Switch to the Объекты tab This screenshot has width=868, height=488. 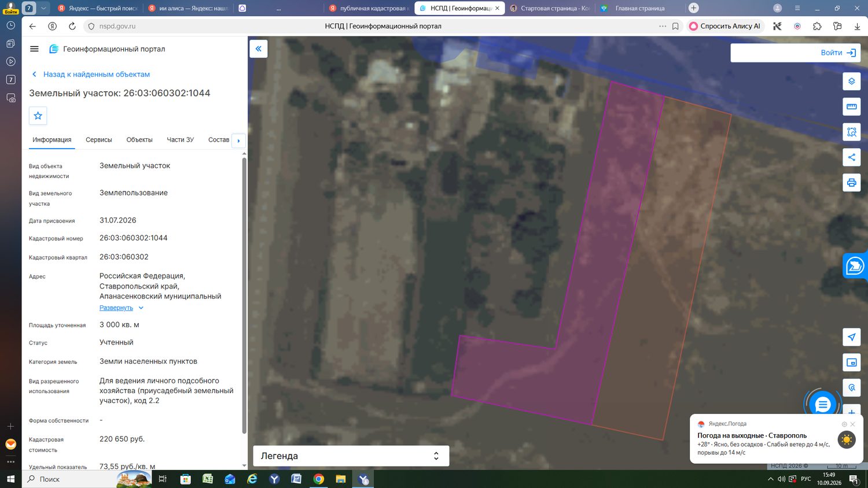(139, 139)
